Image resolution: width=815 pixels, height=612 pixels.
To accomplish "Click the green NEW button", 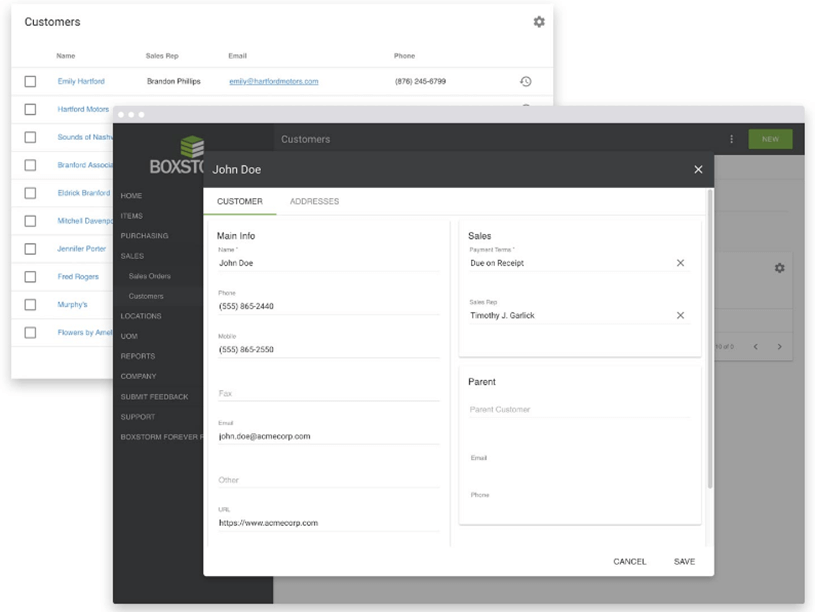I will pos(771,139).
